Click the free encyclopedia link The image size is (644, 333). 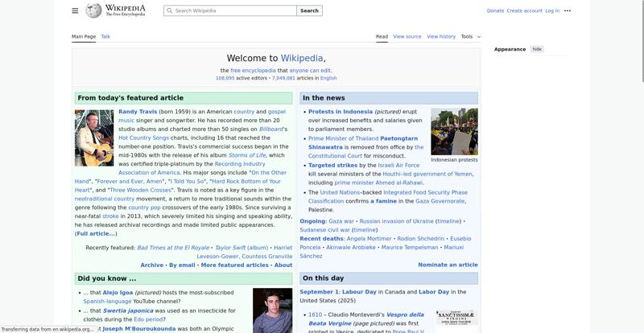click(253, 70)
